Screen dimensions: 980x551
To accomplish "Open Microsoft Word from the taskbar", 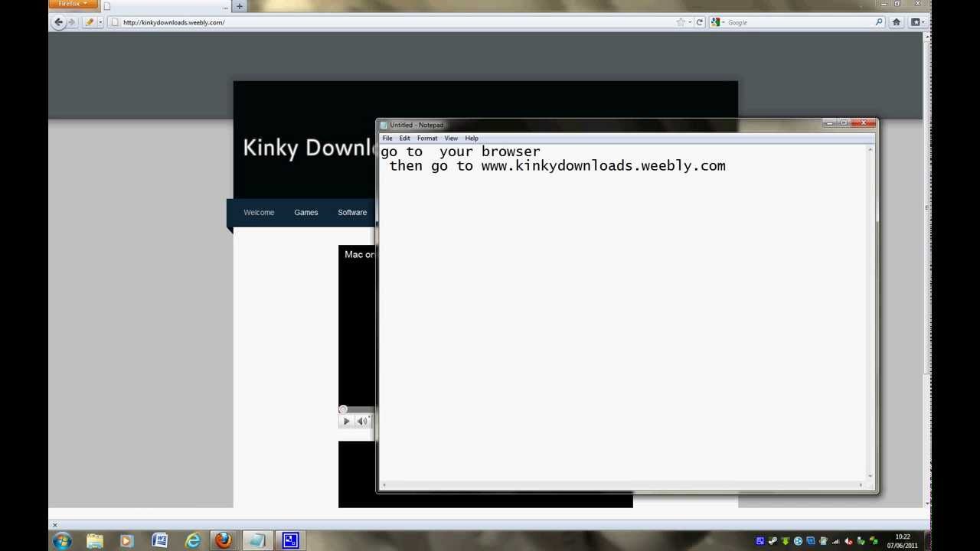I will click(x=160, y=540).
